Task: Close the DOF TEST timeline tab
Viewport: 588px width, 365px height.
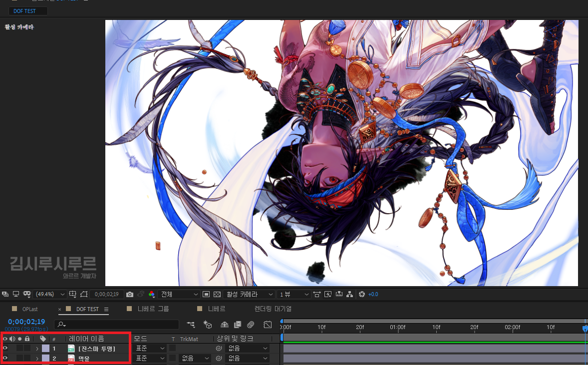Action: (x=59, y=310)
